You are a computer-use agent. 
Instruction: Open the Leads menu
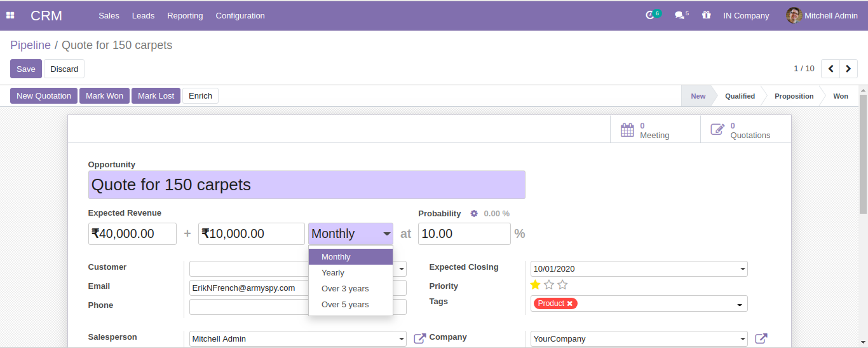click(x=143, y=15)
